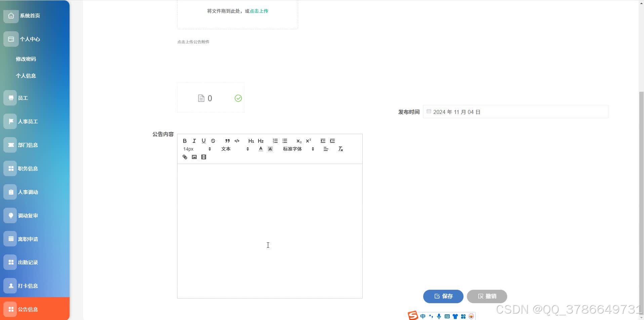This screenshot has height=320, width=644.
Task: Insert a video into the editor
Action: [x=204, y=157]
